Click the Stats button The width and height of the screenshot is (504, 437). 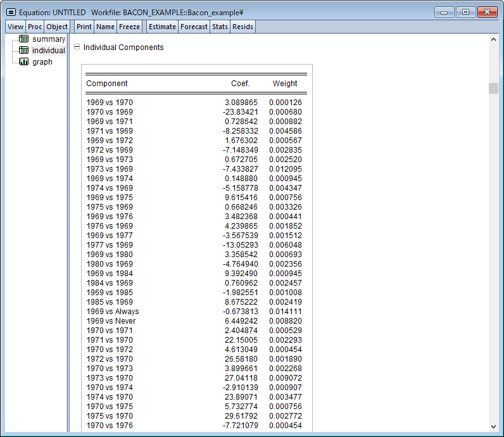[220, 27]
